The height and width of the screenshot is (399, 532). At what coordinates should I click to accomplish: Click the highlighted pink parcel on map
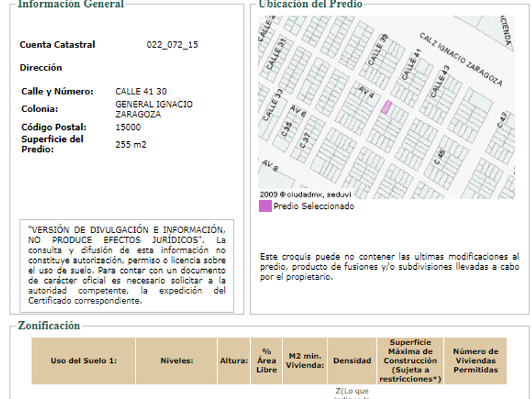(x=386, y=107)
